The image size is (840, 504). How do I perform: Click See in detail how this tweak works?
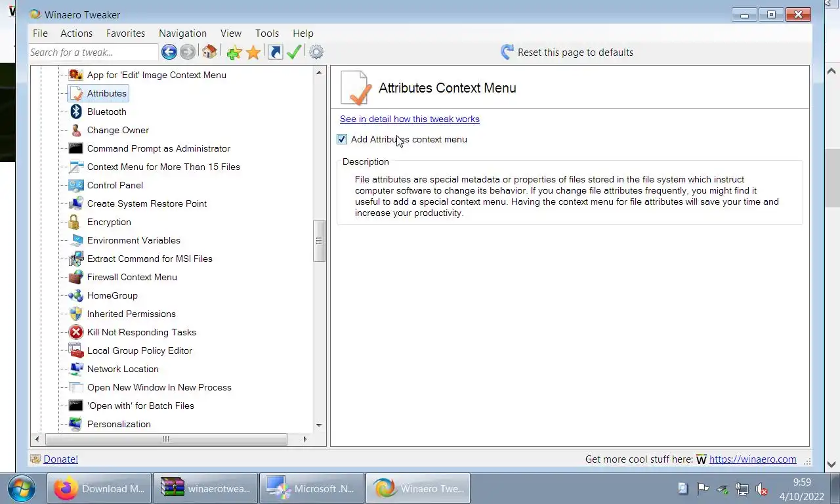click(x=409, y=119)
